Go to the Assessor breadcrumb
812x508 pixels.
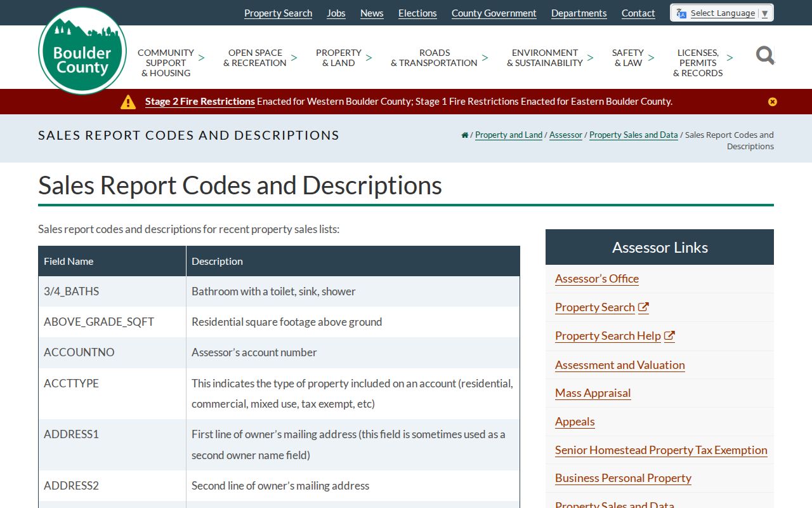[x=566, y=135]
